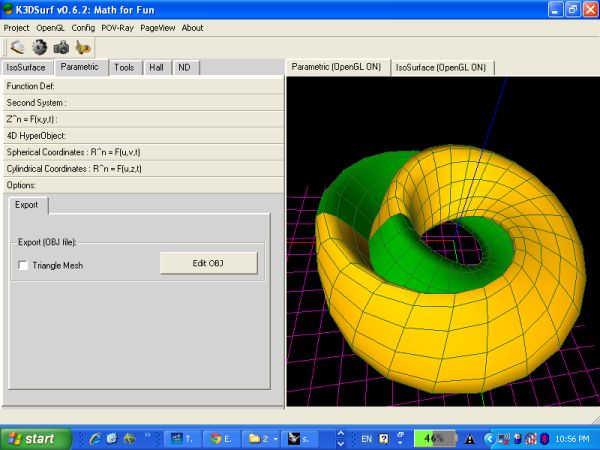
Task: Click the K3DSurf title bar icon
Action: click(7, 9)
